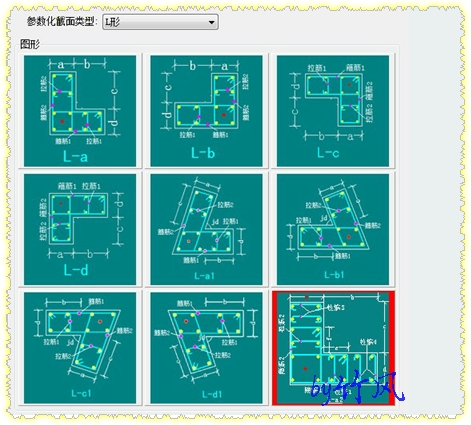Viewport: 471px width, 425px height.
Task: Pick the L-c1 angled section thumbnail
Action: pos(80,348)
